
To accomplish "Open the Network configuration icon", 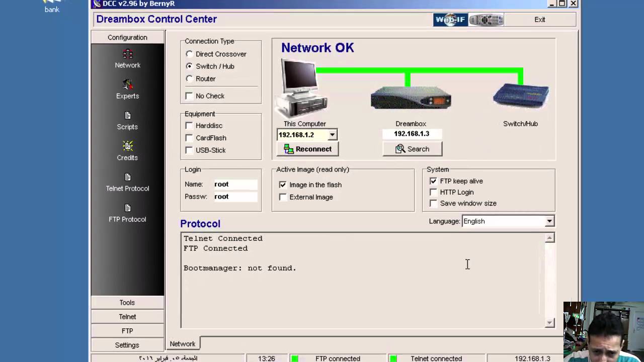I will coord(128,54).
